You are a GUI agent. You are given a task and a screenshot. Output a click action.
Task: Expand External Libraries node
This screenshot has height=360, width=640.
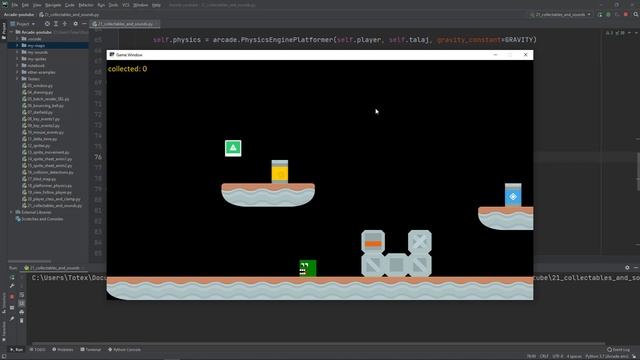coord(11,212)
